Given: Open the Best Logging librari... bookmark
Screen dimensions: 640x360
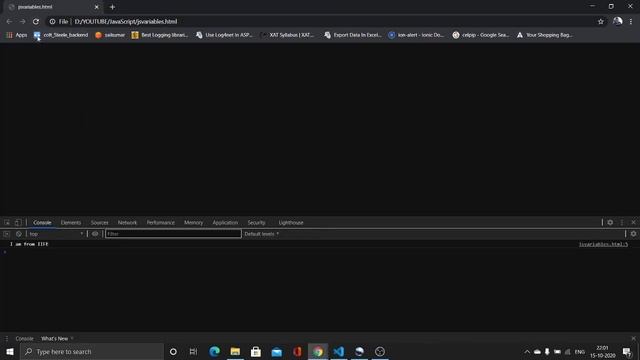Looking at the screenshot, I should point(160,35).
